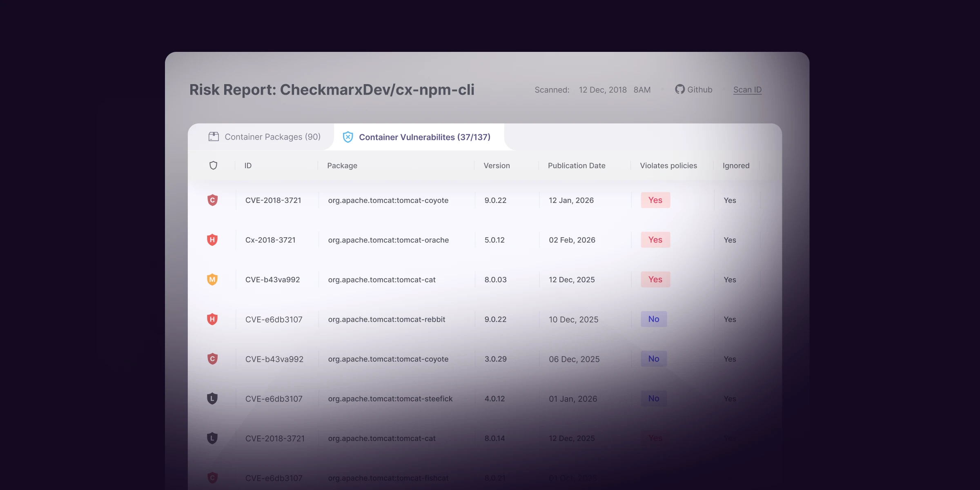Click the blue shield icon beside Container Vulnerabilites
The height and width of the screenshot is (490, 980).
point(348,137)
